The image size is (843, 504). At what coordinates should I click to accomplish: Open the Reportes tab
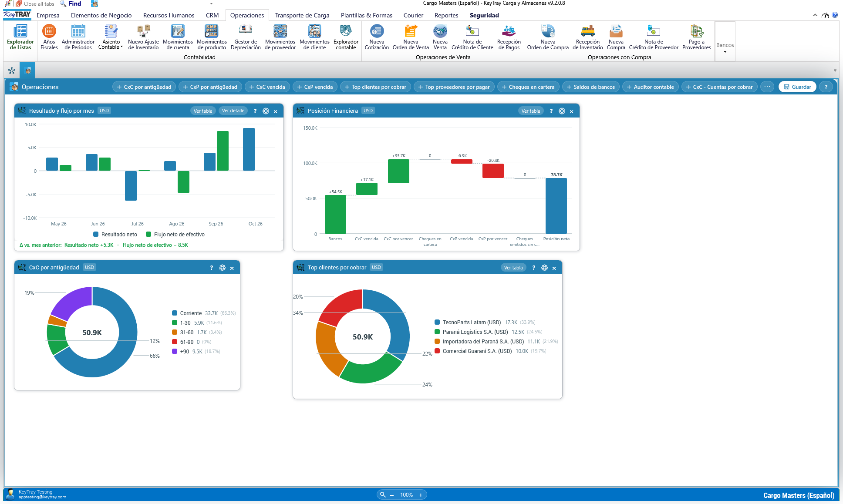tap(446, 15)
